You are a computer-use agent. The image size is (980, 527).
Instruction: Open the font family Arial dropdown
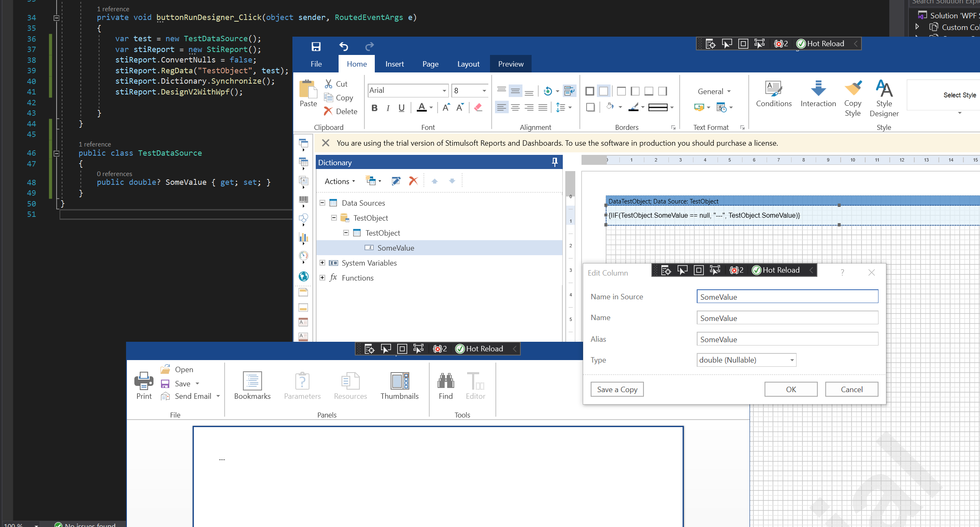444,90
